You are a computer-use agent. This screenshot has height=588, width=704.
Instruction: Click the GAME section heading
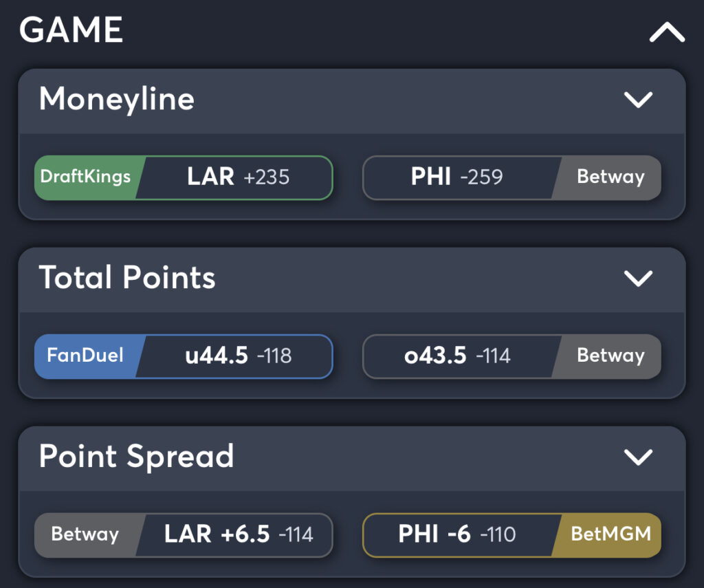[x=71, y=30]
